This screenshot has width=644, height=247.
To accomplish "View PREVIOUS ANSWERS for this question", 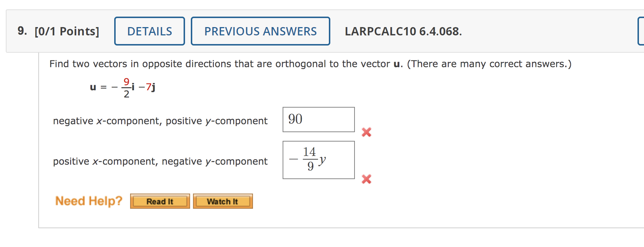I will click(261, 31).
